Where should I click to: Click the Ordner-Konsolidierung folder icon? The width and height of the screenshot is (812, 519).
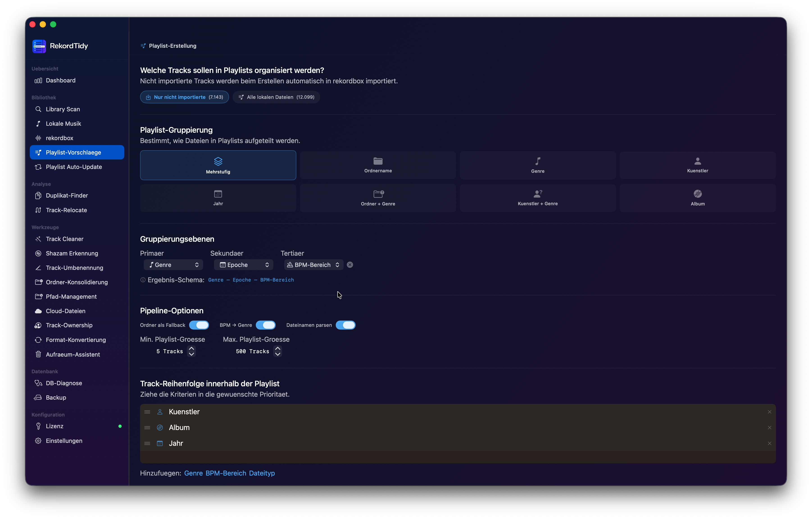pyautogui.click(x=39, y=282)
